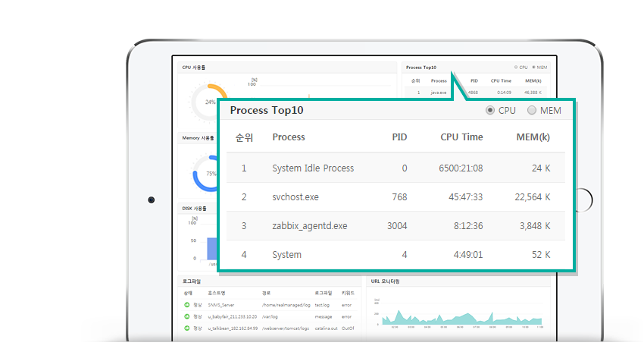Select the CPU radio button in enlarged Process Top10

(490, 110)
